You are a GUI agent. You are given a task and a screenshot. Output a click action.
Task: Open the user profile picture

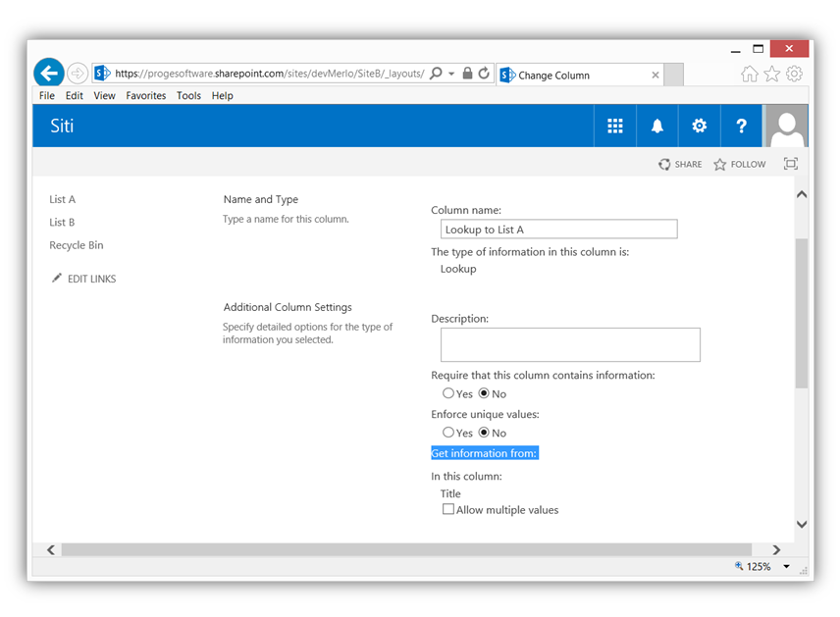pyautogui.click(x=786, y=126)
